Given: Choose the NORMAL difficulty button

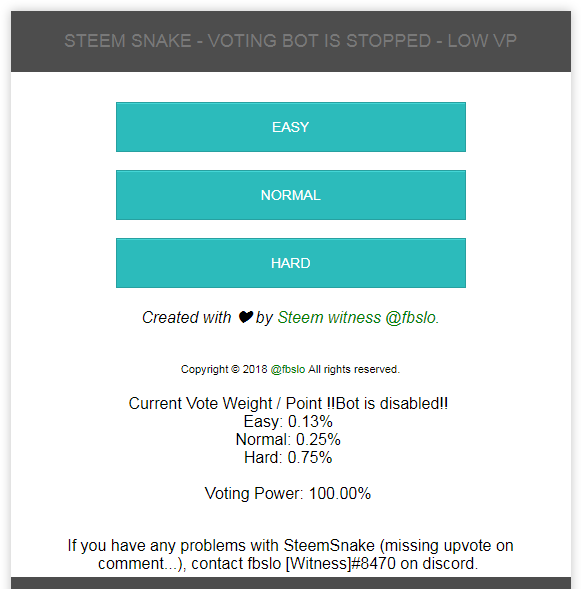Looking at the screenshot, I should pyautogui.click(x=291, y=195).
